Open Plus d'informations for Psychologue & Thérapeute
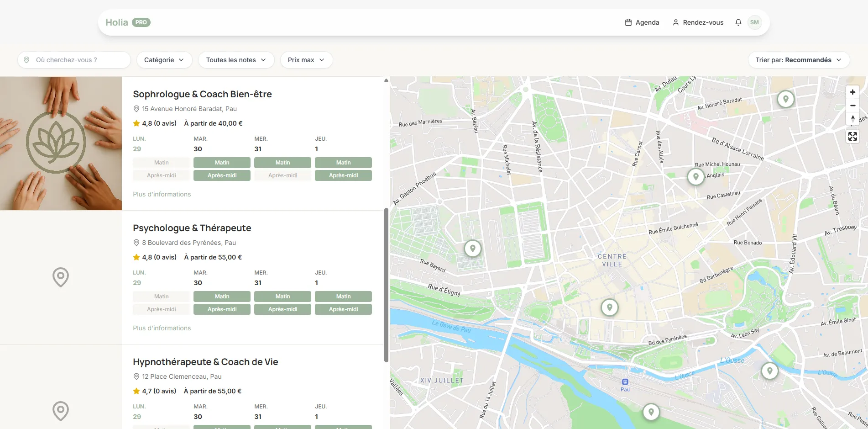868x429 pixels. [162, 328]
